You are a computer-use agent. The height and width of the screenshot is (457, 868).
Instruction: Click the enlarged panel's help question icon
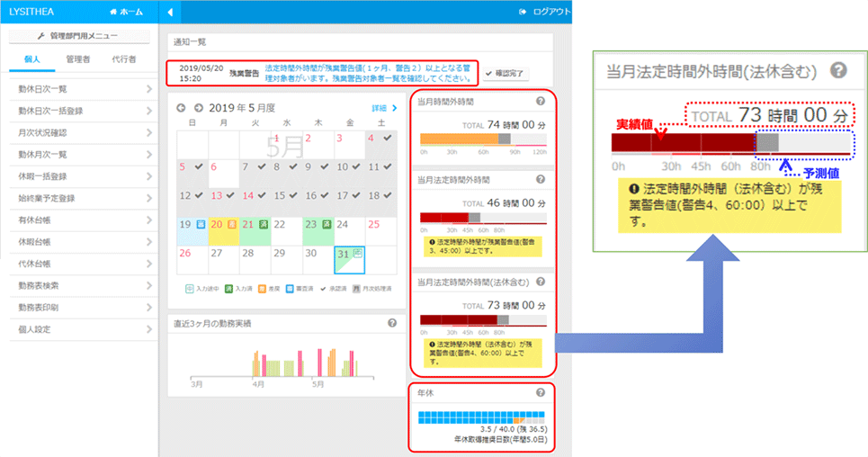[837, 71]
